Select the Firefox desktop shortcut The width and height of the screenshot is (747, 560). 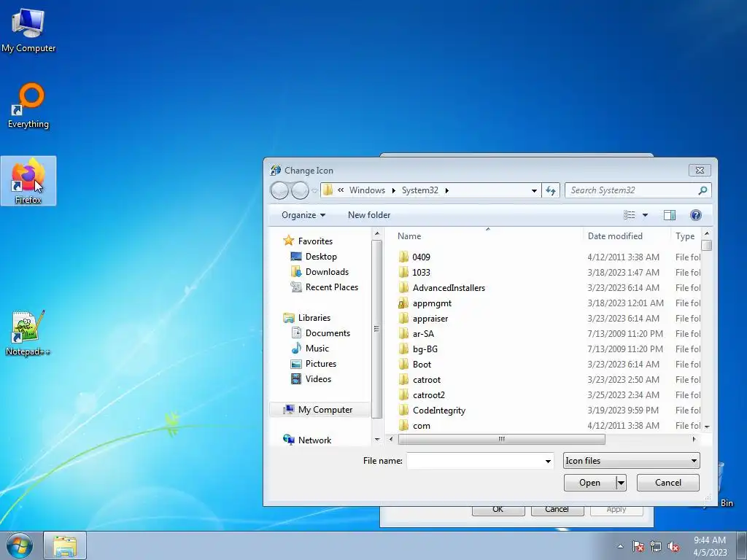[28, 181]
